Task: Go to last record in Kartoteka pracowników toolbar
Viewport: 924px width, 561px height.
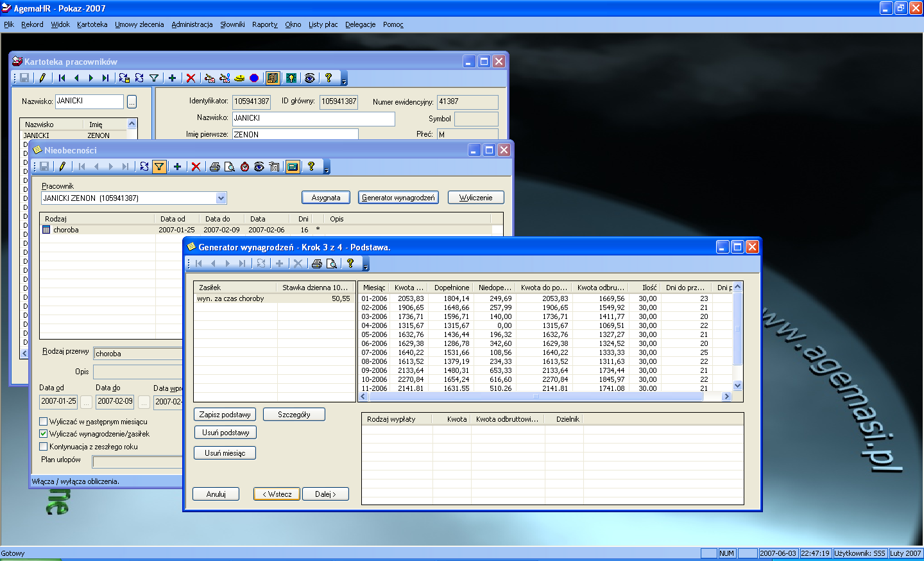Action: [x=105, y=78]
